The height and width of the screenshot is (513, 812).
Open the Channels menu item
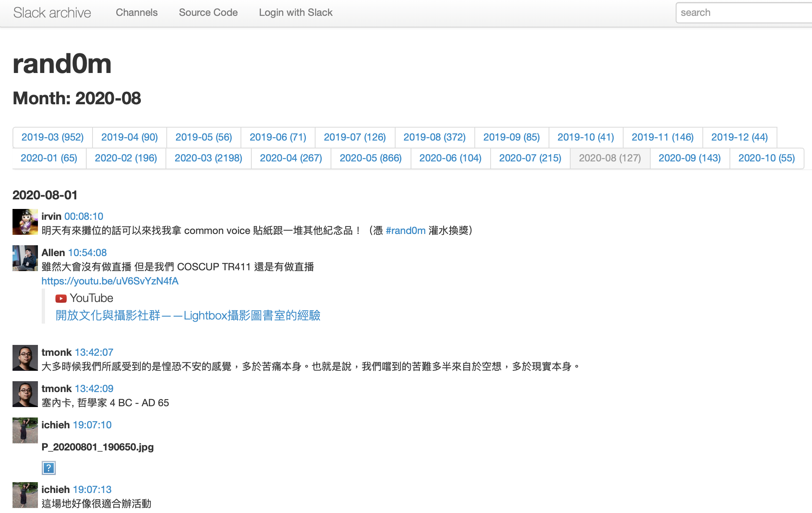click(x=137, y=13)
